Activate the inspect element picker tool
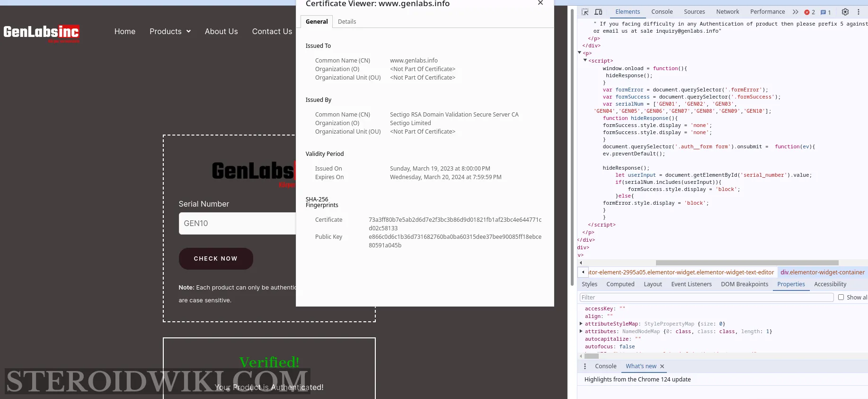The height and width of the screenshot is (399, 868). tap(585, 12)
